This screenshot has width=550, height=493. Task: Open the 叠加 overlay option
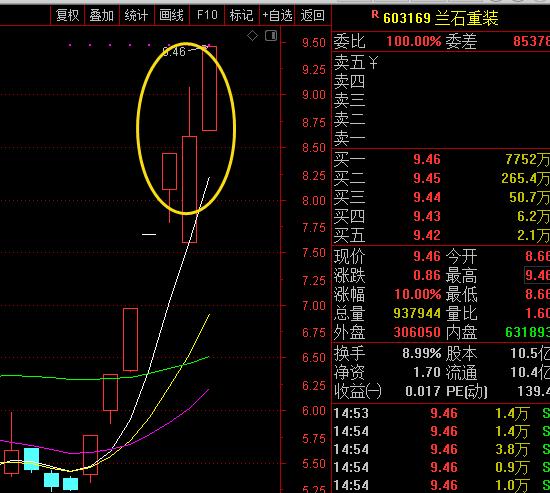pos(101,15)
